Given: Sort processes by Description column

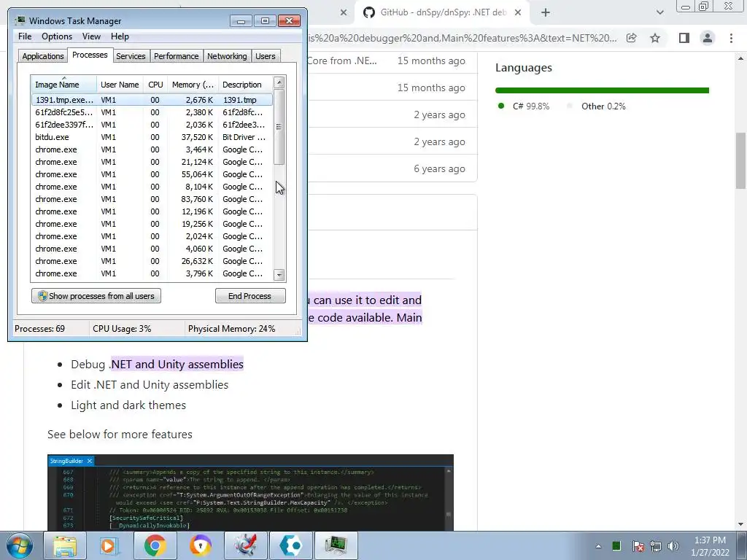Looking at the screenshot, I should (245, 85).
